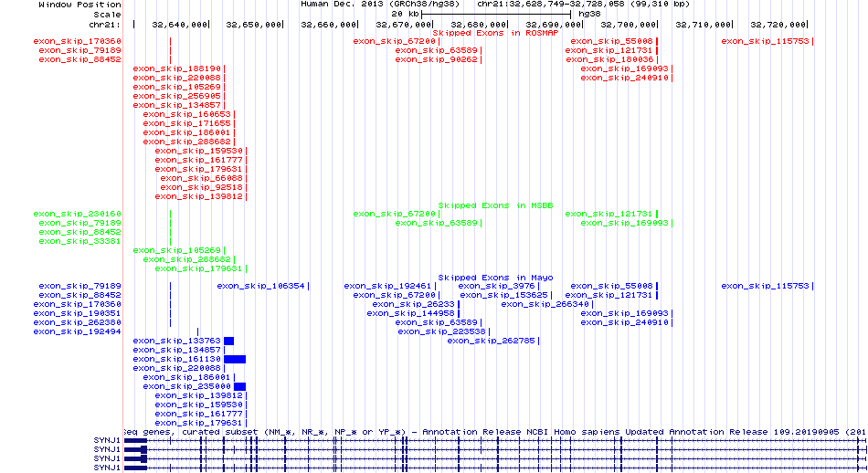Open the Skipped Exons in MSBB track title
This screenshot has height=473, width=868.
tap(494, 205)
